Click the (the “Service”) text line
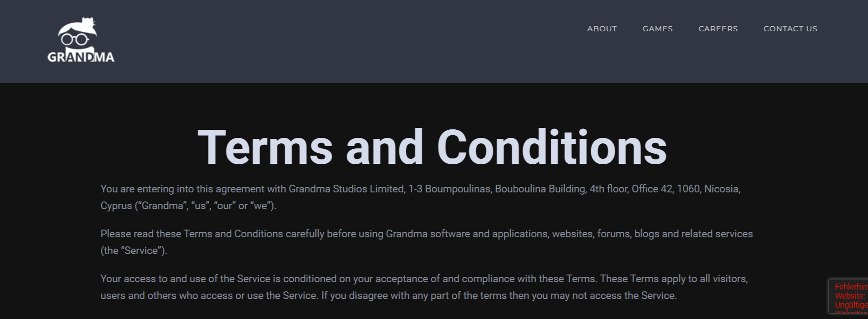 pyautogui.click(x=134, y=250)
